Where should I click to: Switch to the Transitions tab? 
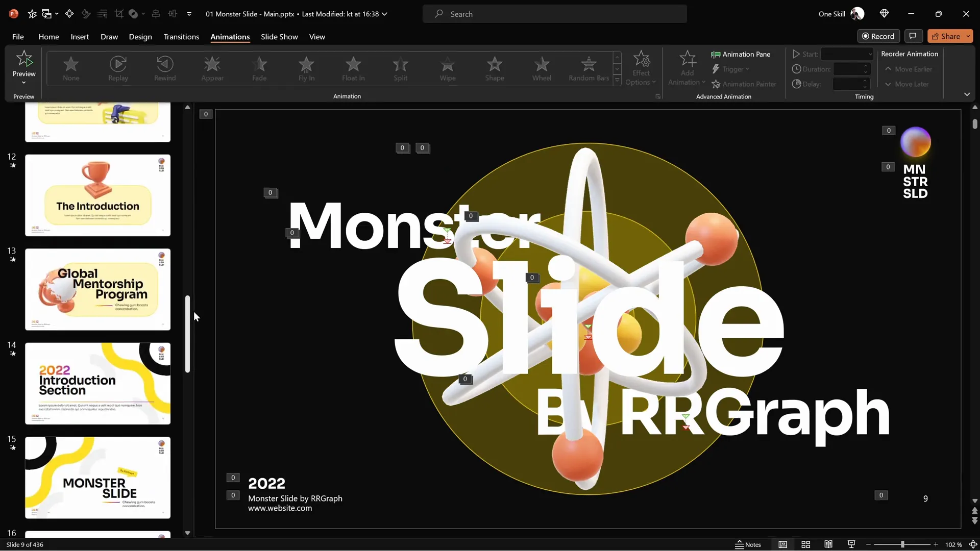point(181,37)
